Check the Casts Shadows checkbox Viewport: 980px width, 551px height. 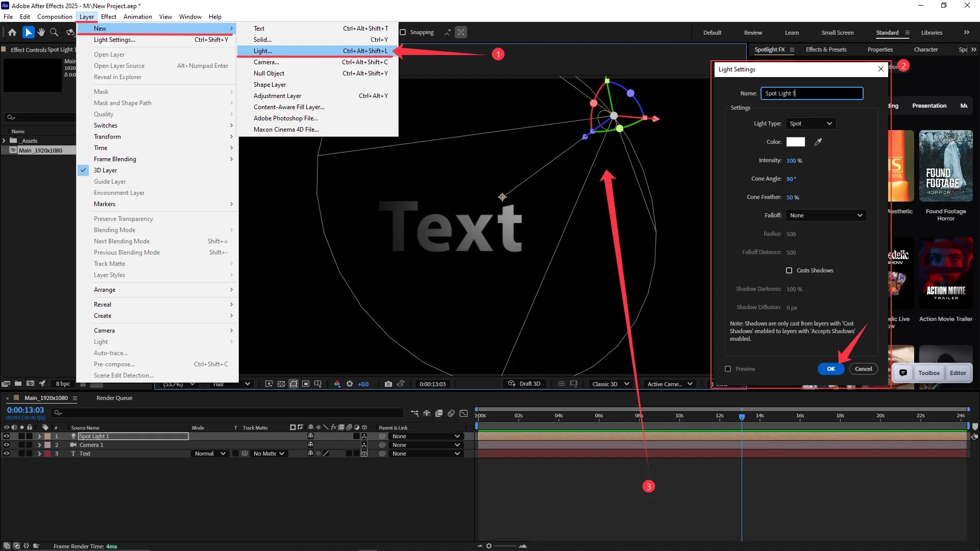point(789,270)
